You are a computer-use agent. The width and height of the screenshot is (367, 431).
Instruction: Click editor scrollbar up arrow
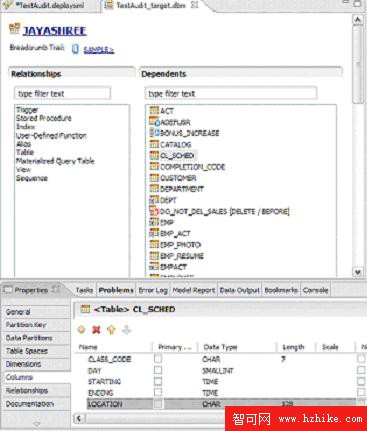(x=358, y=20)
